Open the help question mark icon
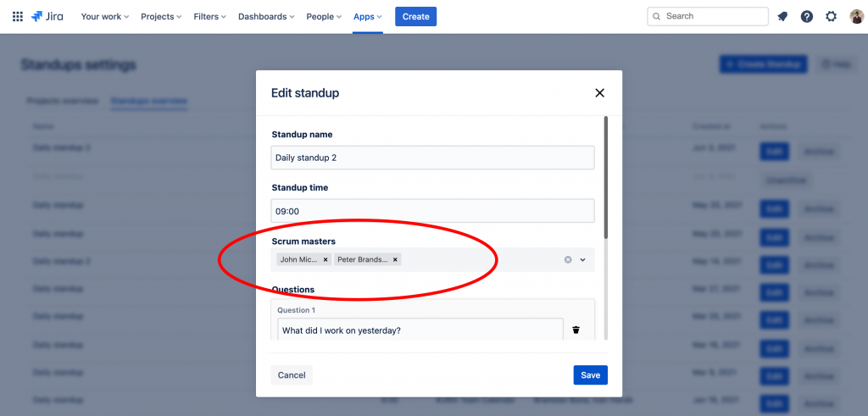Image resolution: width=868 pixels, height=416 pixels. 807,17
